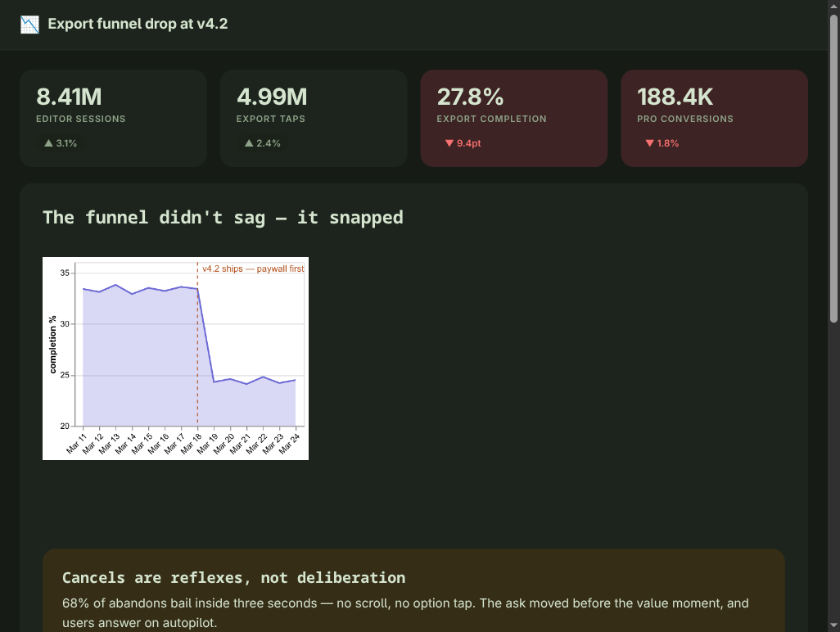Click the 1.8% down-trend badge

coord(662,143)
